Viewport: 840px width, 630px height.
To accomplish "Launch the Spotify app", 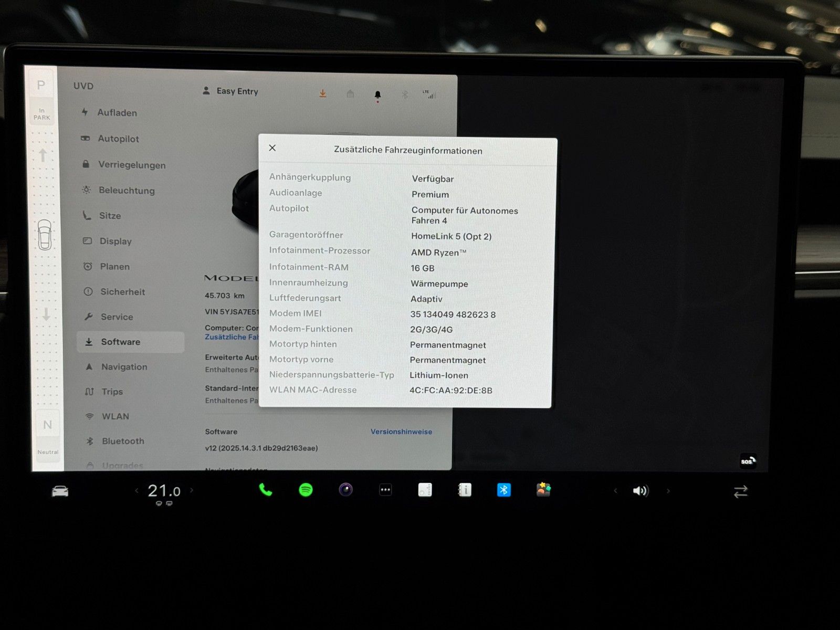I will tap(306, 490).
